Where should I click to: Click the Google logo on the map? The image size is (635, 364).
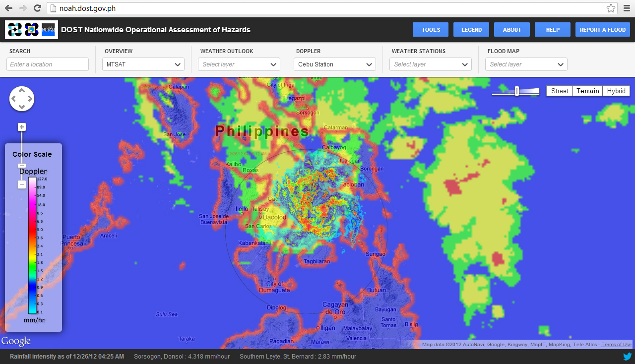[x=16, y=341]
